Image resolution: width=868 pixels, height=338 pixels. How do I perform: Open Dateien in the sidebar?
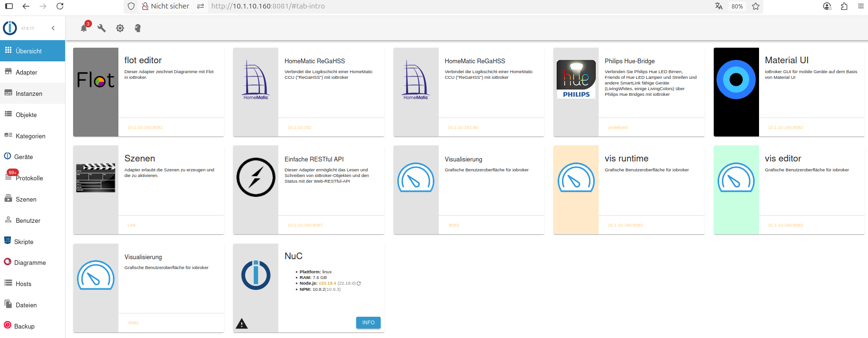pyautogui.click(x=33, y=305)
